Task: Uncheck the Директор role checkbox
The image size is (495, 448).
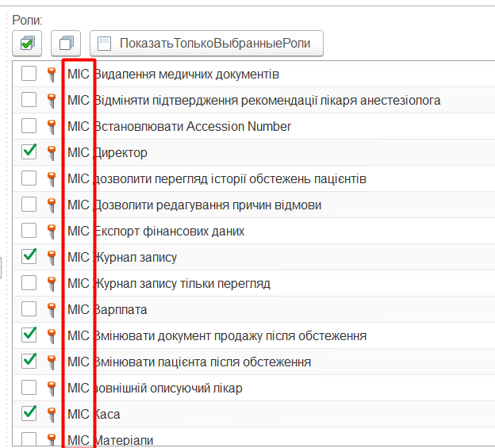Action: coord(29,151)
